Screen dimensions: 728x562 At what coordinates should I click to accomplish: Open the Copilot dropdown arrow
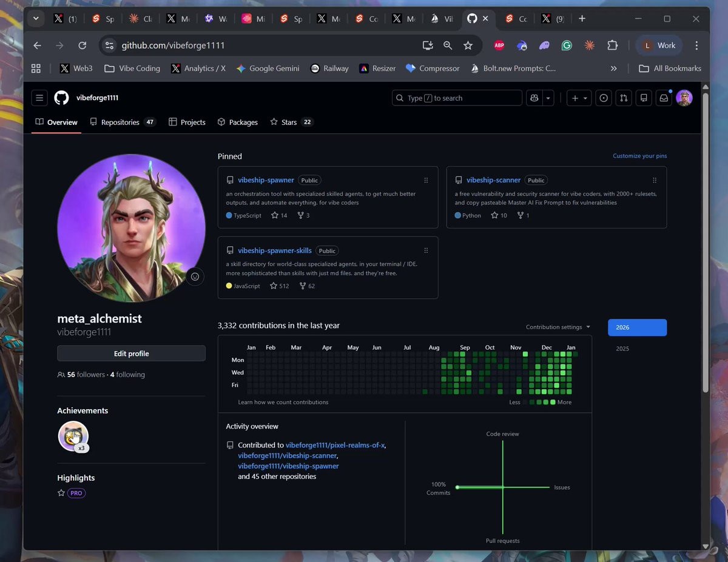click(548, 98)
